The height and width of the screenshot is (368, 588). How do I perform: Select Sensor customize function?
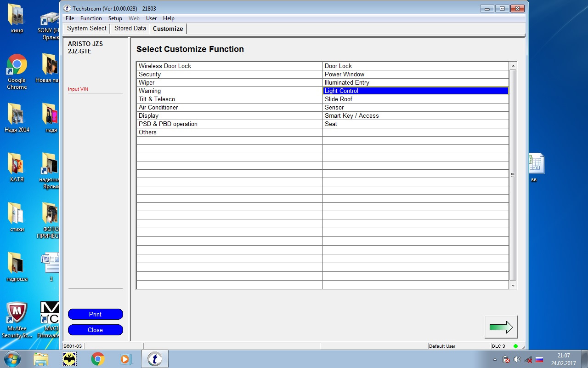point(416,107)
